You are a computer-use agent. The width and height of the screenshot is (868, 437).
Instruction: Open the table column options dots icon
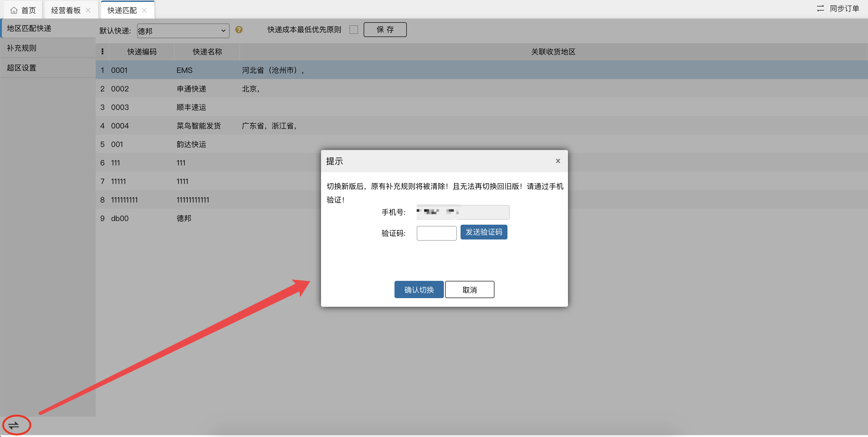[x=102, y=52]
